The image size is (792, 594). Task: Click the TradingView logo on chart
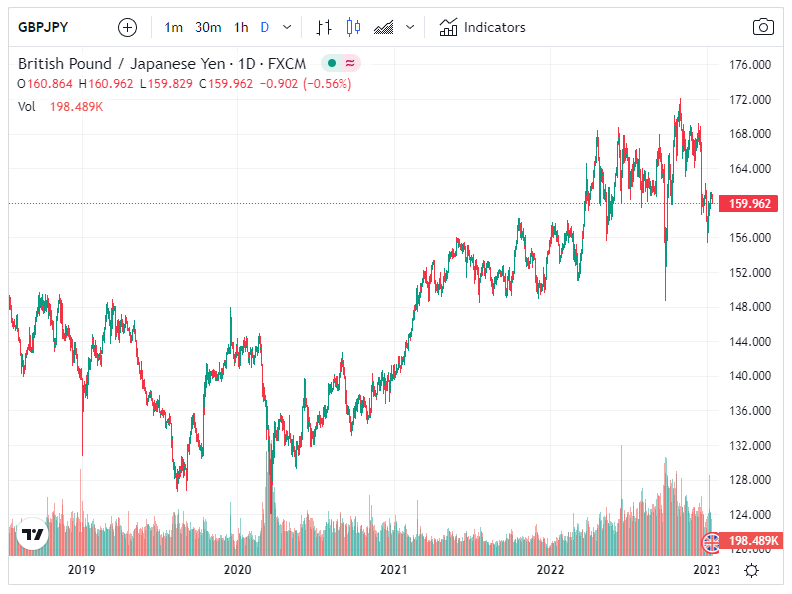point(33,535)
